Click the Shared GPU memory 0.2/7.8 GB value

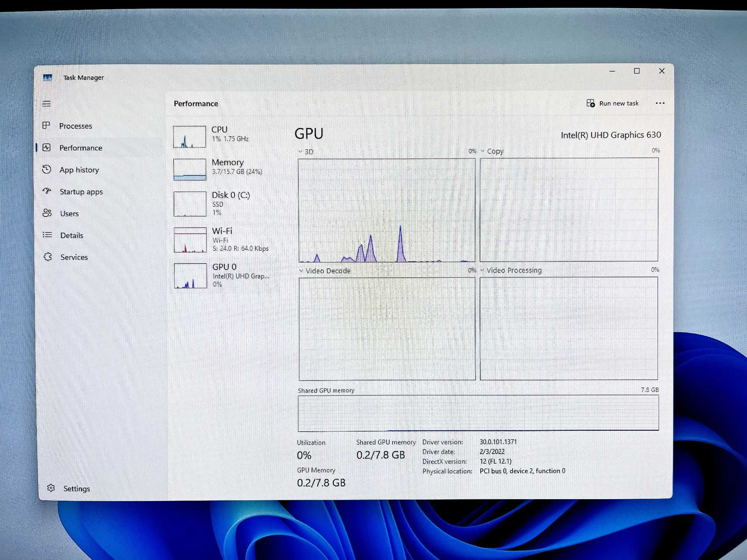[381, 455]
